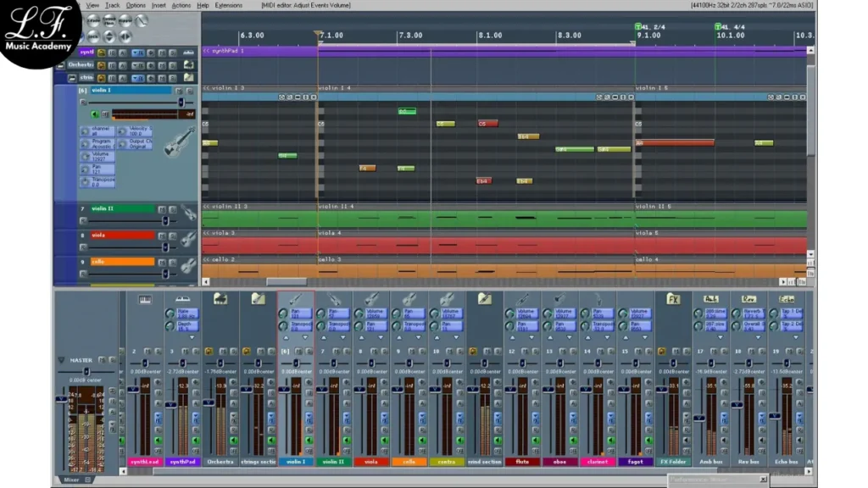Click the Orchestra piano folder icon in mixer
Viewport: 868px width, 488px height.
220,299
